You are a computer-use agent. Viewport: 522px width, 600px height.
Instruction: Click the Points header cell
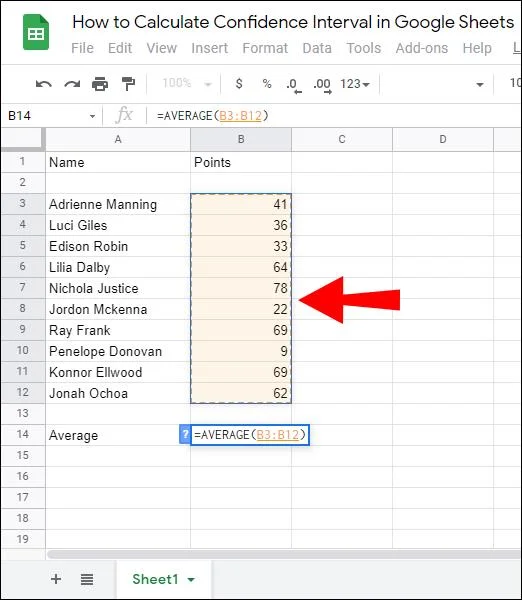(241, 162)
